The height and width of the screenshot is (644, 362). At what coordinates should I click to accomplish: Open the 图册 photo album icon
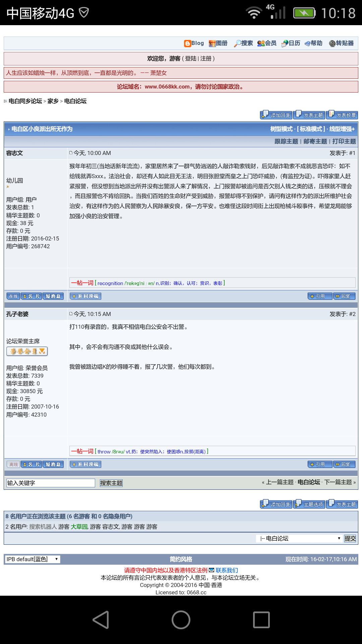point(212,43)
